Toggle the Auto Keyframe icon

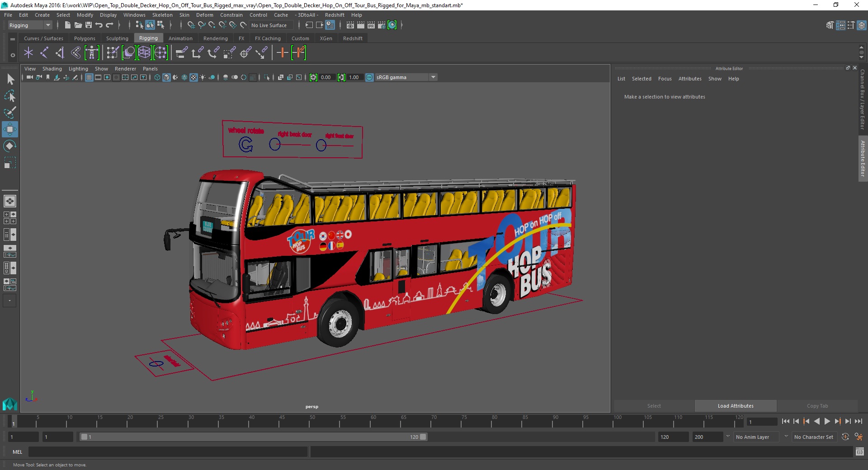coord(845,437)
